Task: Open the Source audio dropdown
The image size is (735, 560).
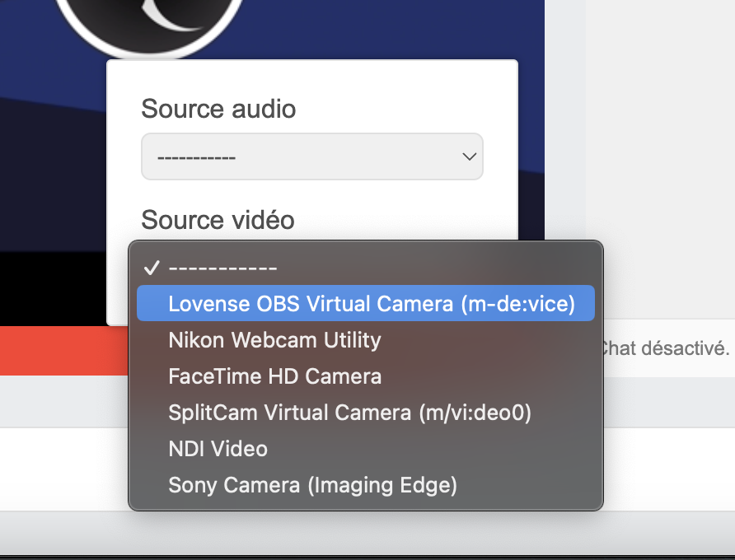Action: (311, 156)
